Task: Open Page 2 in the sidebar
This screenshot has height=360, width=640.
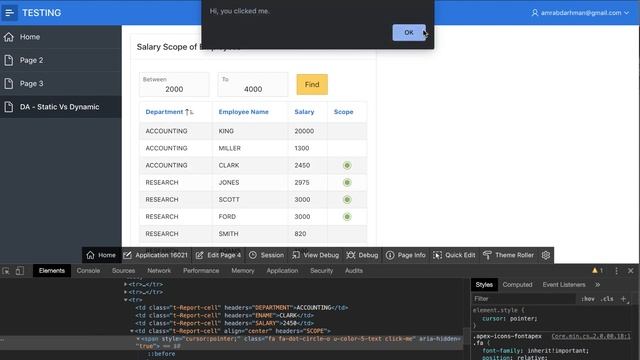Action: [x=60, y=60]
